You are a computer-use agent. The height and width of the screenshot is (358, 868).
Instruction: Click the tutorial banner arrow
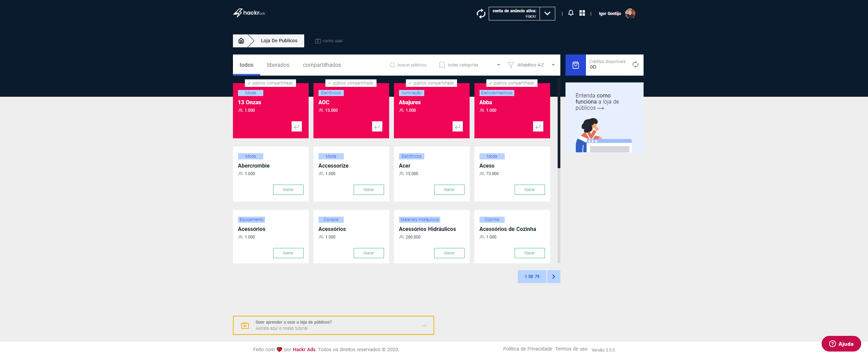tap(424, 326)
